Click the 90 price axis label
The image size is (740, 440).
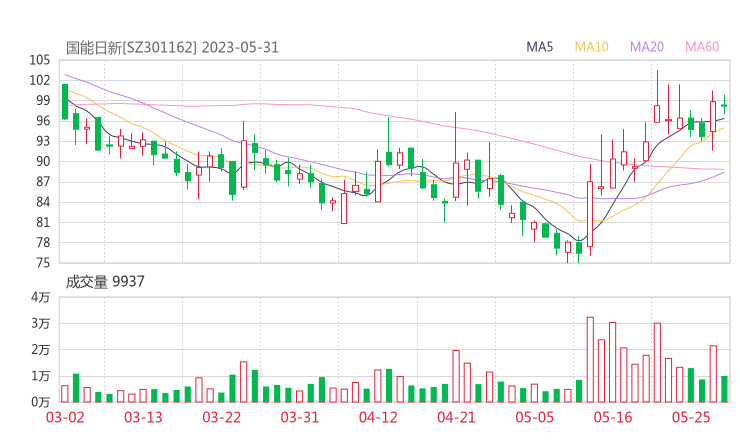pyautogui.click(x=43, y=161)
